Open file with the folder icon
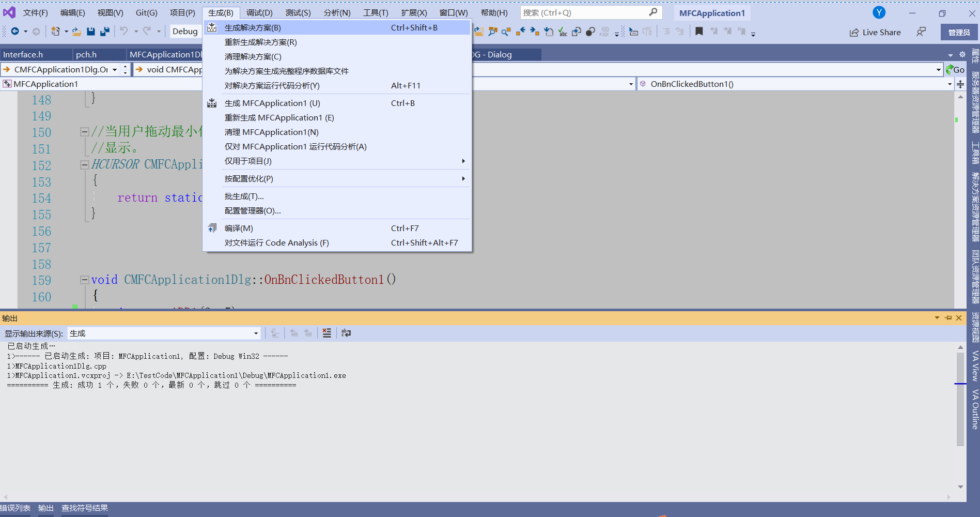980x517 pixels. point(76,32)
